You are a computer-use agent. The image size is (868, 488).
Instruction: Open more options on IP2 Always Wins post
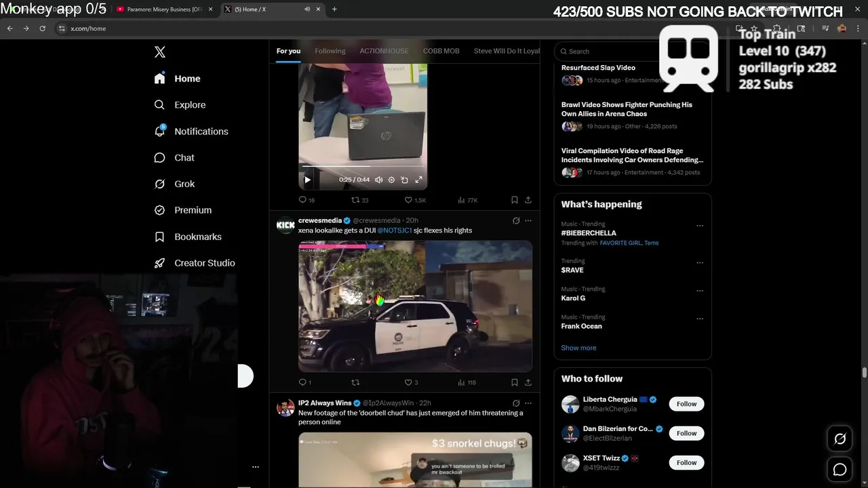click(528, 403)
